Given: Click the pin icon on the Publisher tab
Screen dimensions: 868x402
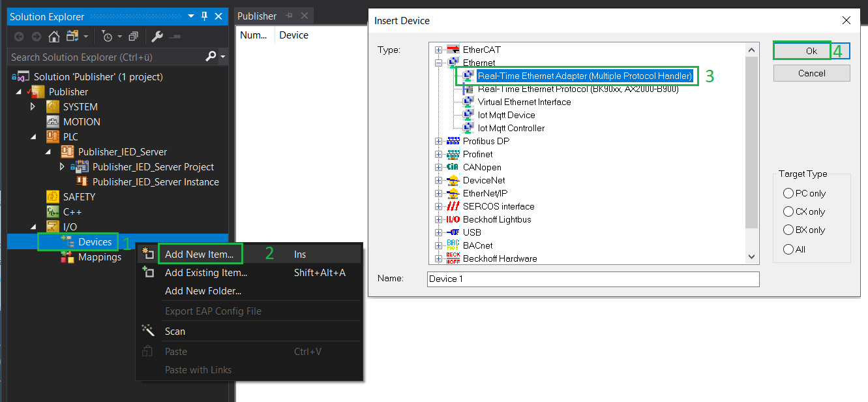Looking at the screenshot, I should pos(289,16).
